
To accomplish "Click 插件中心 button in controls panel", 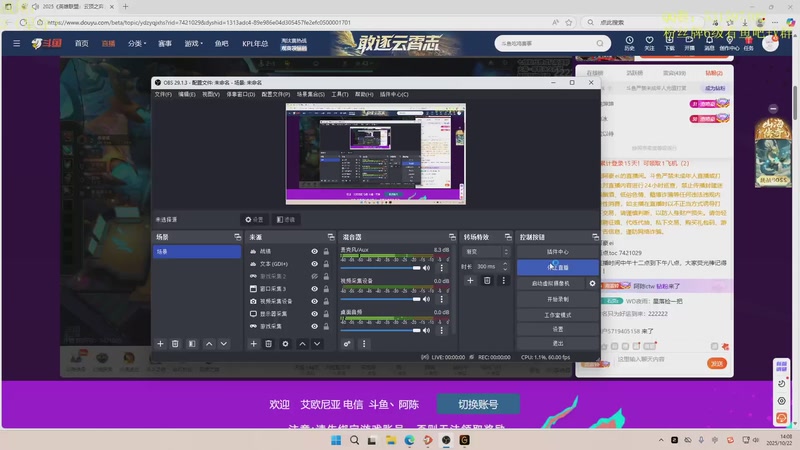I will tap(558, 252).
